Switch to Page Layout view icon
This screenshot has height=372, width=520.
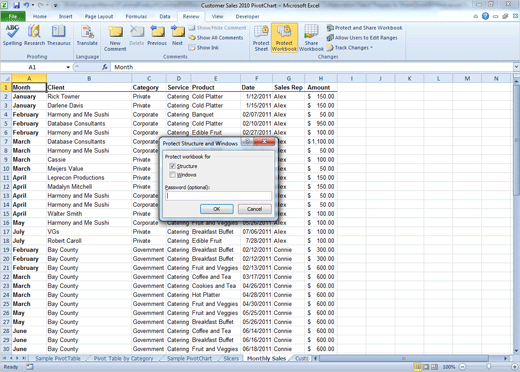point(426,367)
